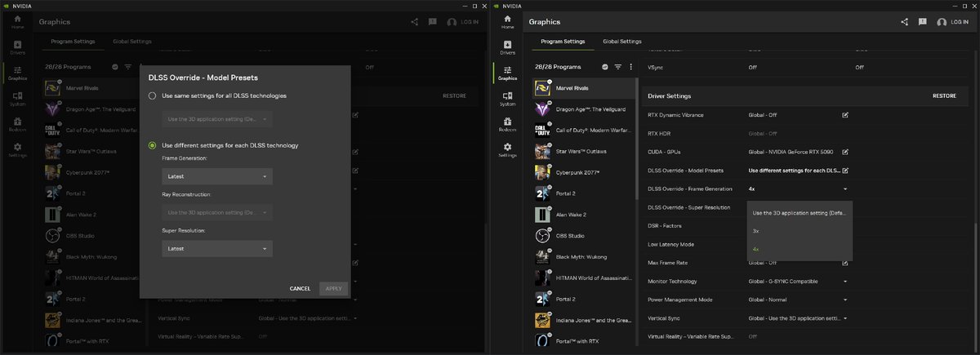Select the Call of Duty icon in the right window

pos(542,130)
